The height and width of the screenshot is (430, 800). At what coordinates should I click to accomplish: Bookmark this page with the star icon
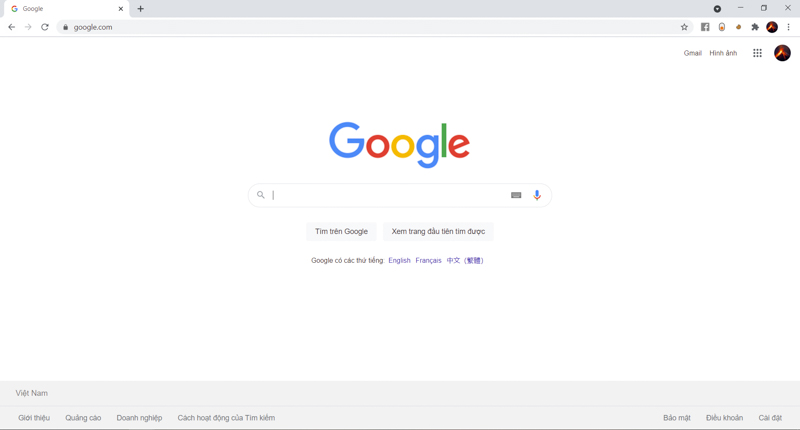point(684,27)
